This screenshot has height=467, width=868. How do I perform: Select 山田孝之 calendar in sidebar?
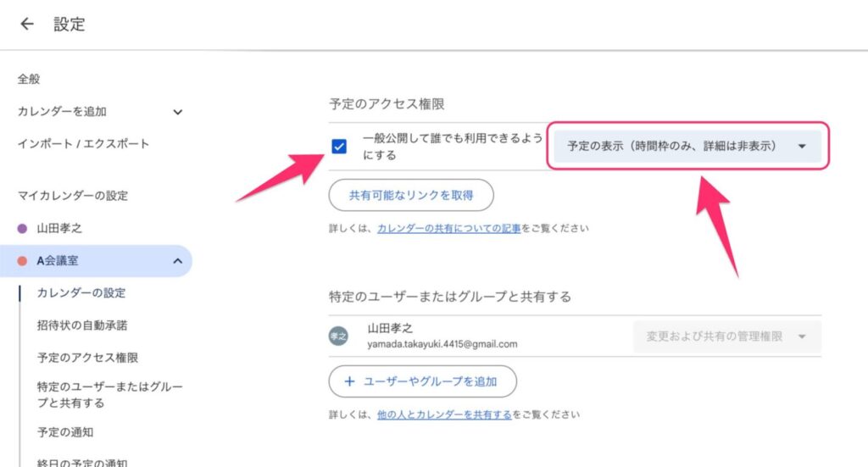59,228
